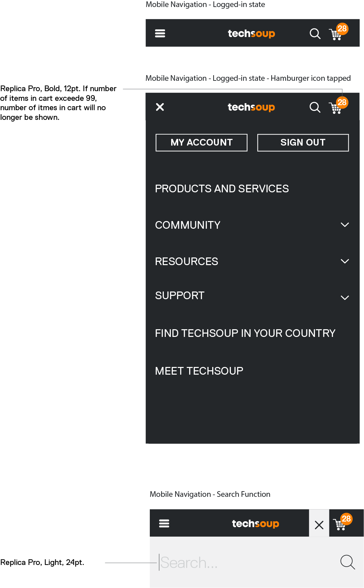Click the Sign Out button
The width and height of the screenshot is (364, 588).
tap(303, 143)
